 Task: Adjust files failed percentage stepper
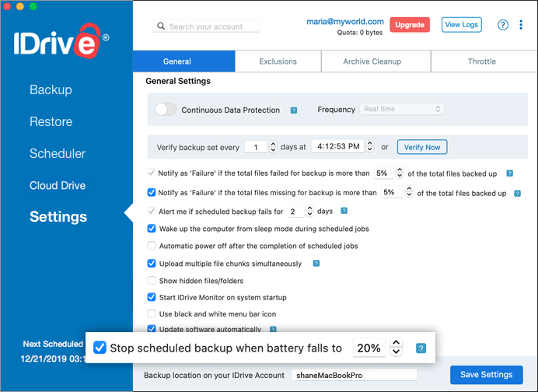[x=400, y=173]
